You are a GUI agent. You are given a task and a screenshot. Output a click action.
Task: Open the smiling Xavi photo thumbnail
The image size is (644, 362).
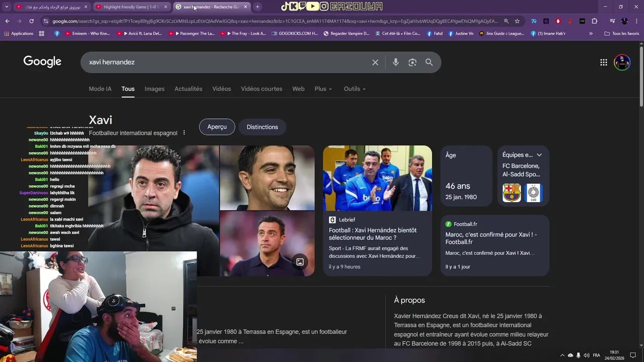coord(267,177)
